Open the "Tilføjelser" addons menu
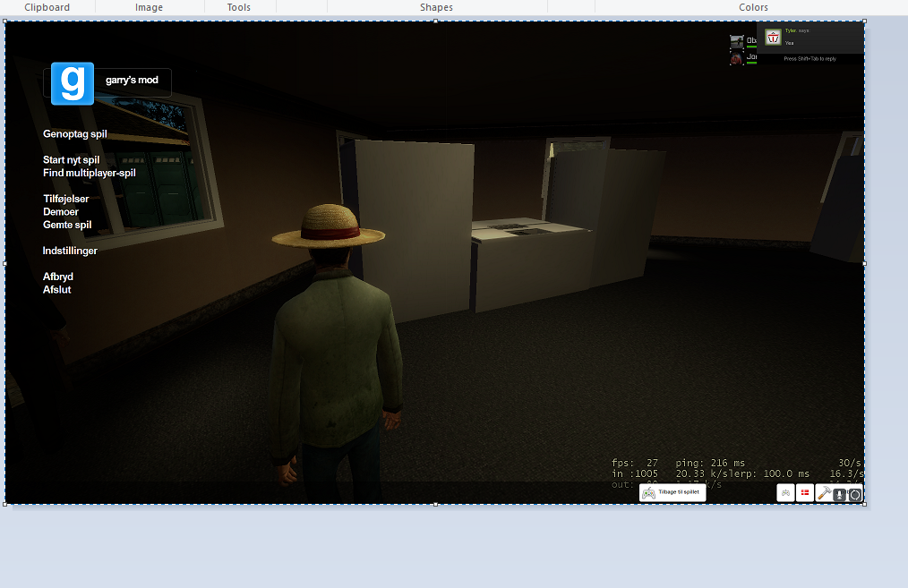The image size is (908, 588). coord(66,199)
